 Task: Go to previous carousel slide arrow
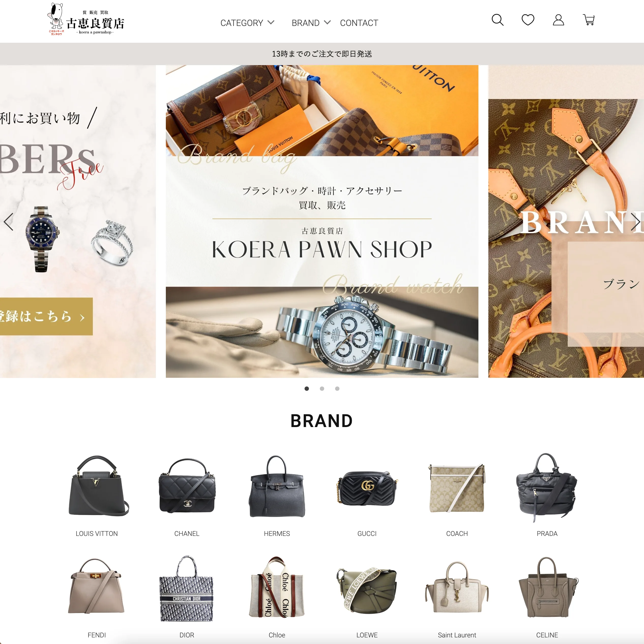pyautogui.click(x=9, y=222)
